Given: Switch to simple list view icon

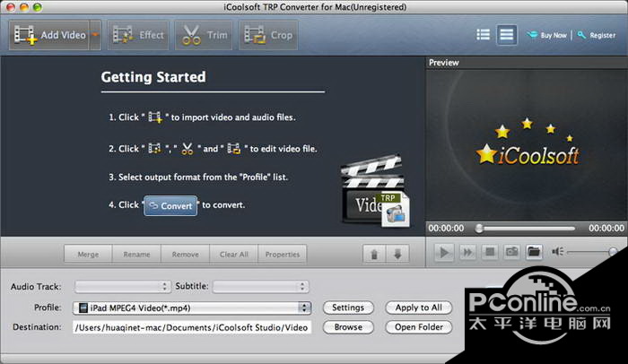Looking at the screenshot, I should 506,34.
